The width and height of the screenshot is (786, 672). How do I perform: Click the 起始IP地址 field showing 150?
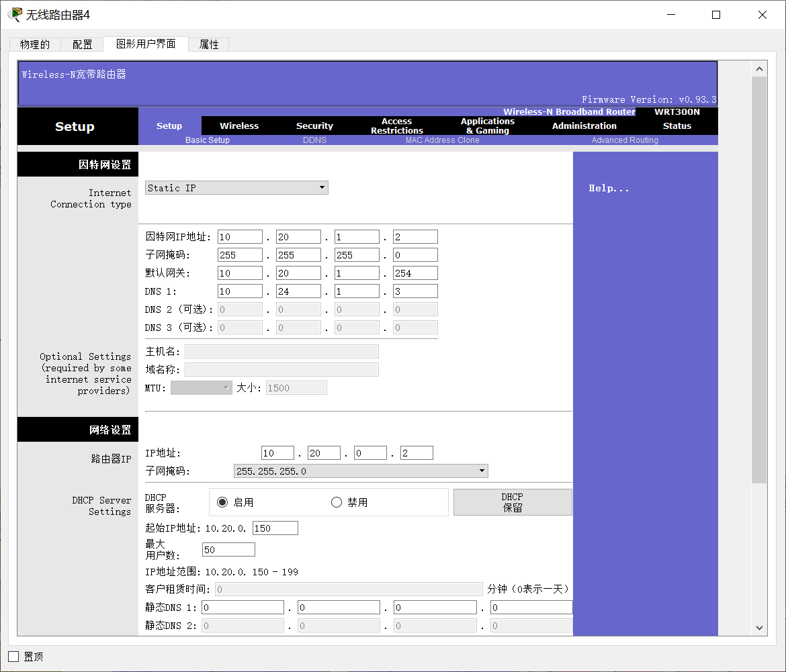pos(275,528)
